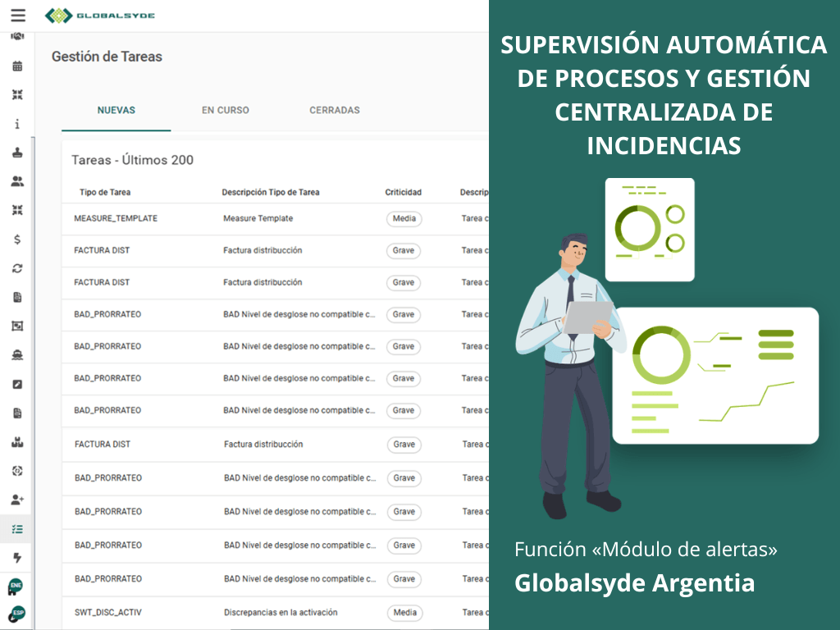This screenshot has width=840, height=630.
Task: Open the ENE badge icon in sidebar
Action: pos(16,587)
